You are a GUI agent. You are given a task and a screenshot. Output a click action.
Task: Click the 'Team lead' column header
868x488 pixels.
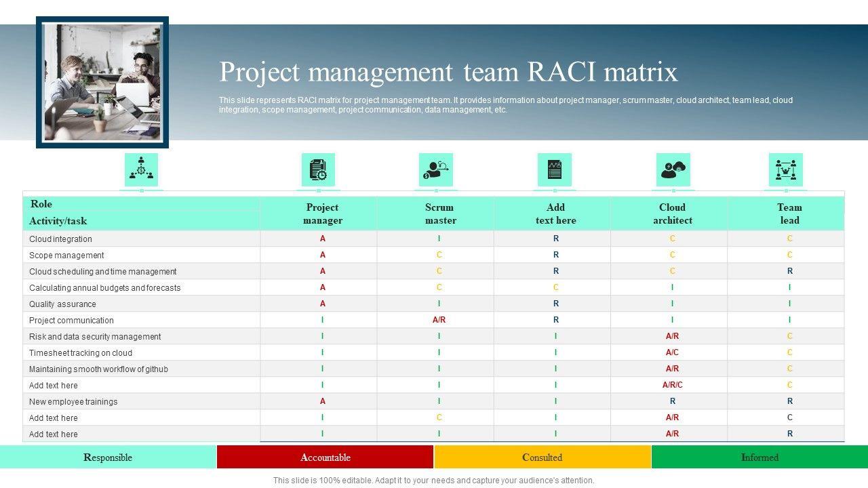(790, 213)
